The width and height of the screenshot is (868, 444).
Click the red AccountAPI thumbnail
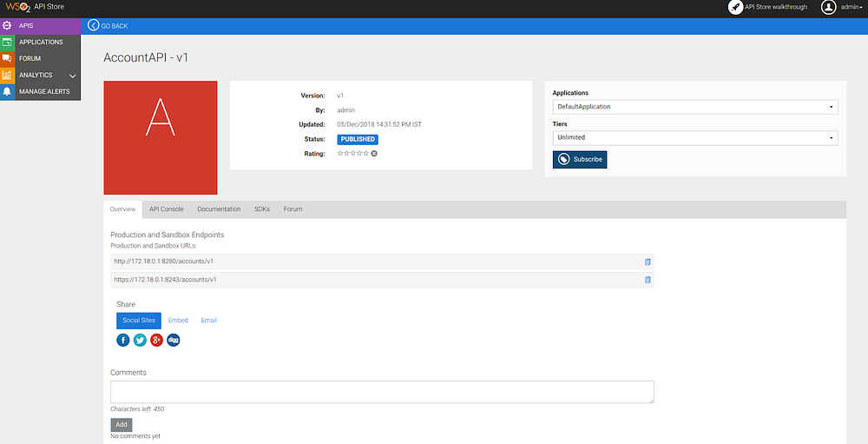161,137
